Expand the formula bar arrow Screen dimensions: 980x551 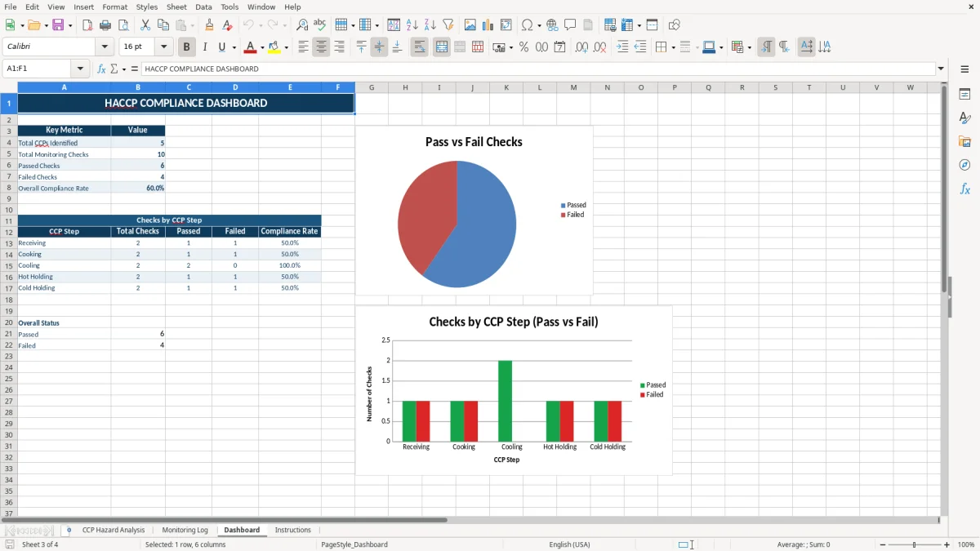(941, 69)
